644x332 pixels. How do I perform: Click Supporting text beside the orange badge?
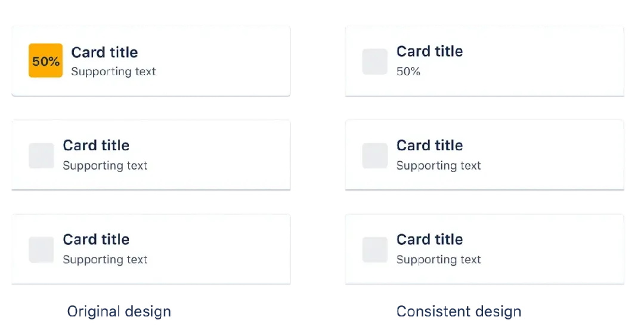tap(113, 72)
